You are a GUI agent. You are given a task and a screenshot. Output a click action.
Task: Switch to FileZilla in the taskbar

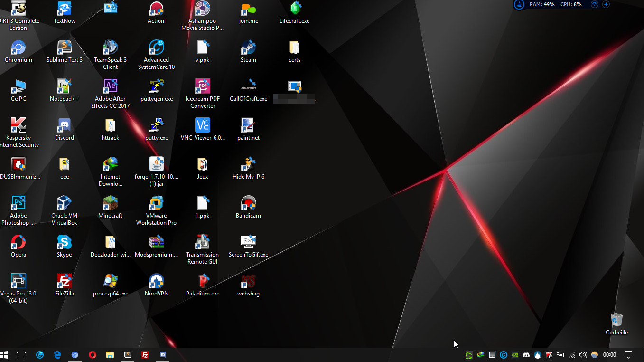tap(145, 355)
